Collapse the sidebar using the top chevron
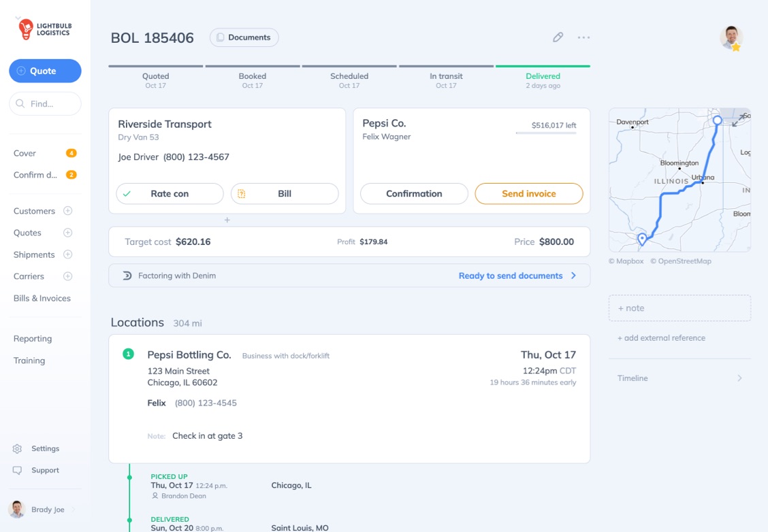 click(18, 18)
